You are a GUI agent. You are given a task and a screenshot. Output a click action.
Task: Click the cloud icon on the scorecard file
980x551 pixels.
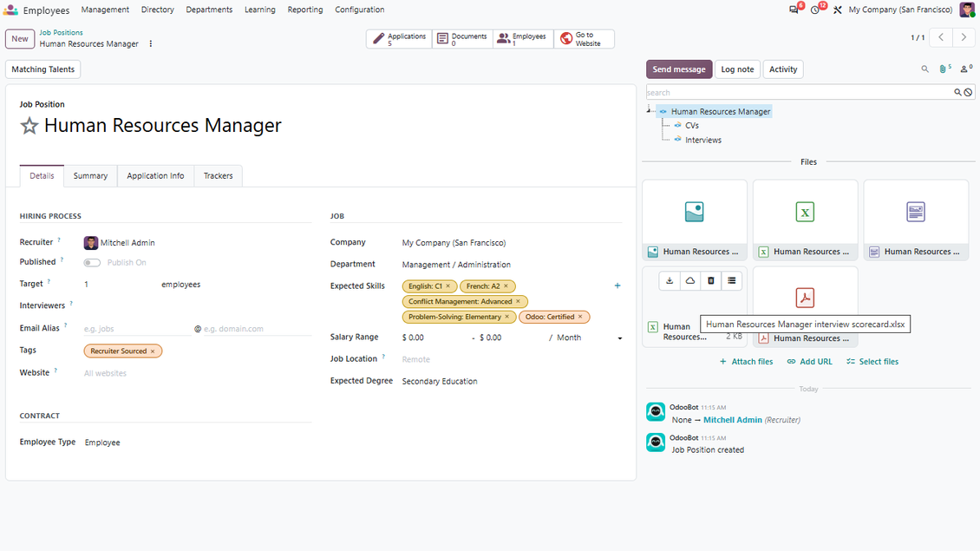coord(690,281)
